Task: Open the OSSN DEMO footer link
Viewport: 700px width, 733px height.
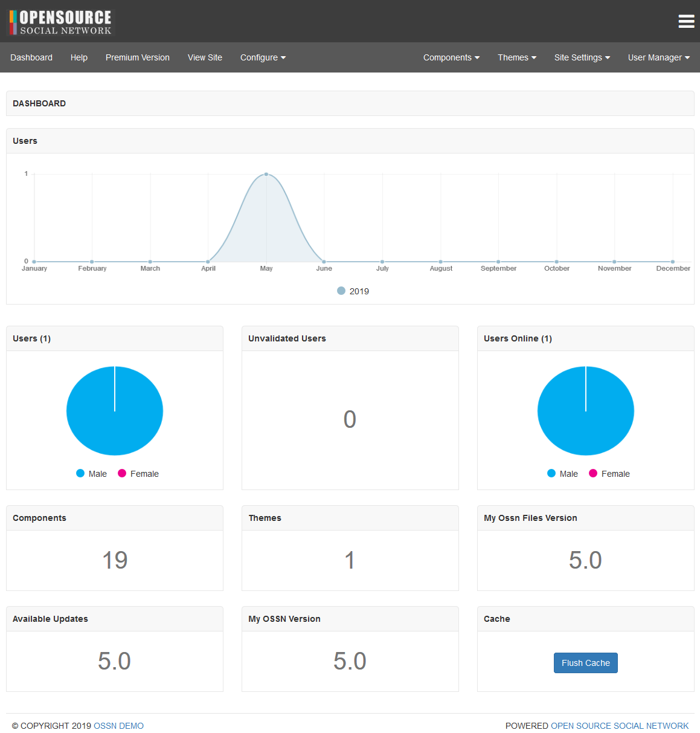Action: (118, 726)
